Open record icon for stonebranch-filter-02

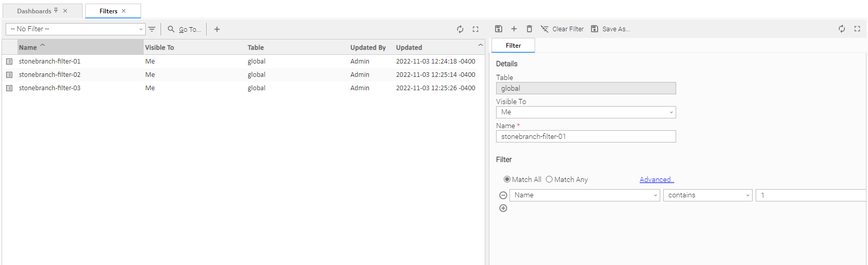pos(9,75)
